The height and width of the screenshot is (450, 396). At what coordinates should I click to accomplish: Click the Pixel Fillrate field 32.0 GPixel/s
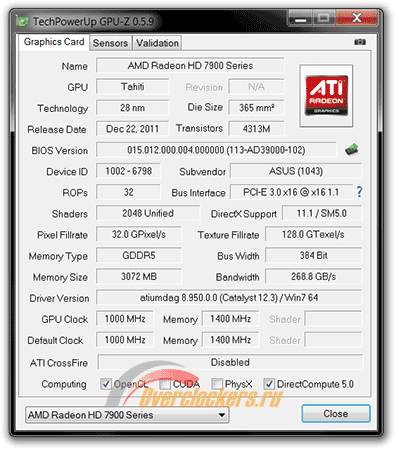(x=139, y=234)
